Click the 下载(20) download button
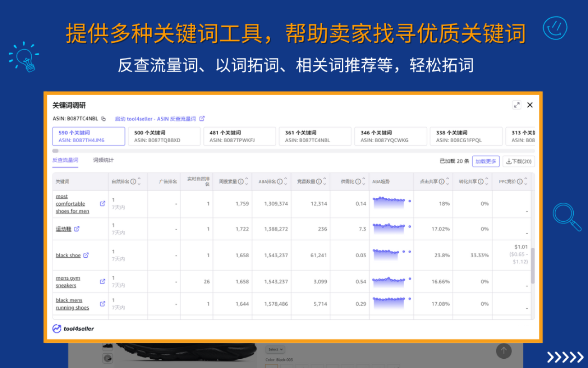The width and height of the screenshot is (588, 368). [518, 161]
